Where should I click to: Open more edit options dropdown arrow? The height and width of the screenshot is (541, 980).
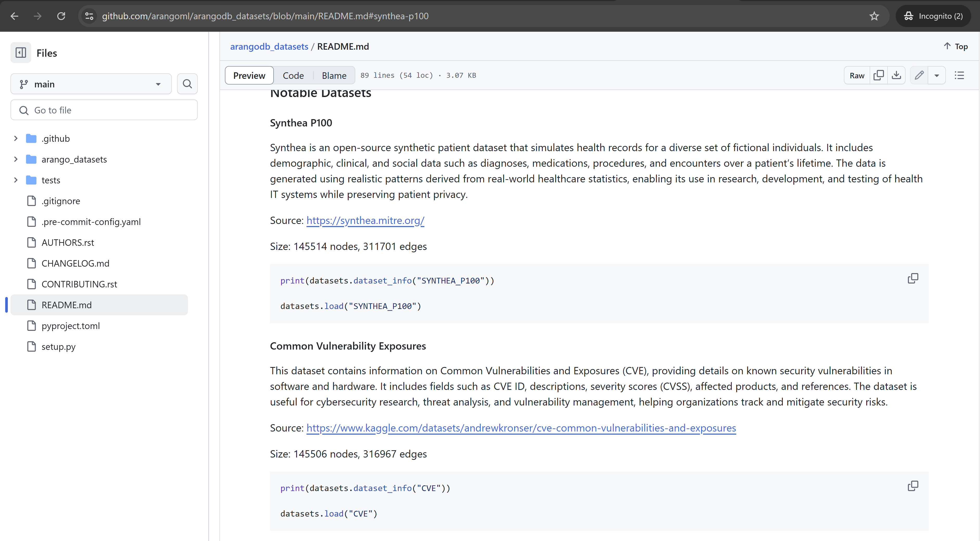937,75
